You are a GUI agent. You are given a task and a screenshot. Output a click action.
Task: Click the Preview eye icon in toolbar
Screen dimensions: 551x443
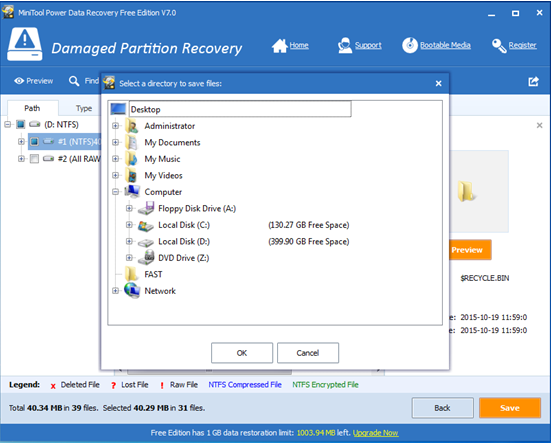19,81
